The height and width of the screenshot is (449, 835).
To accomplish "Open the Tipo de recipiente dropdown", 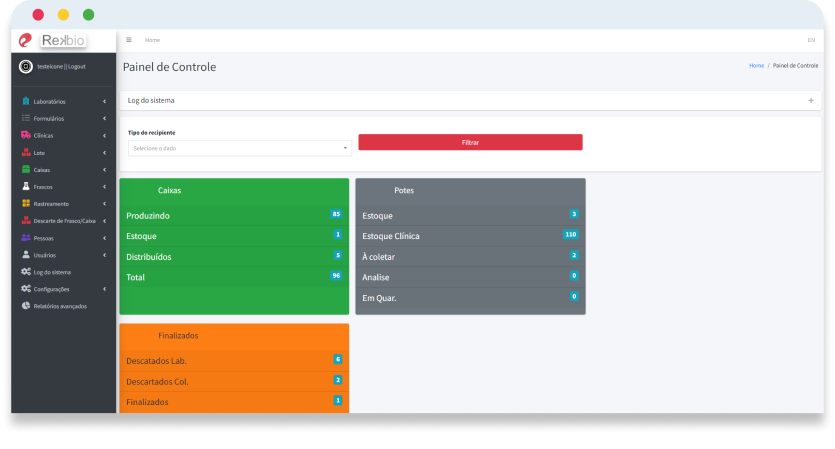I will click(x=239, y=148).
